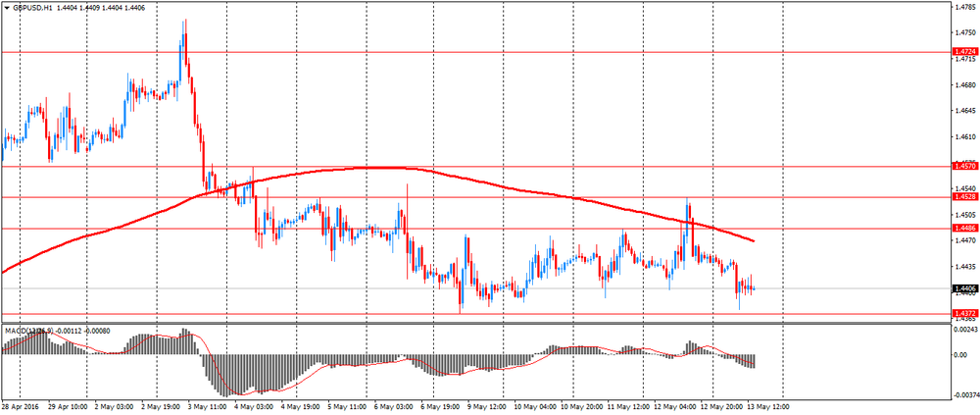Click the MACD(12,26,9) indicator label

coord(30,331)
